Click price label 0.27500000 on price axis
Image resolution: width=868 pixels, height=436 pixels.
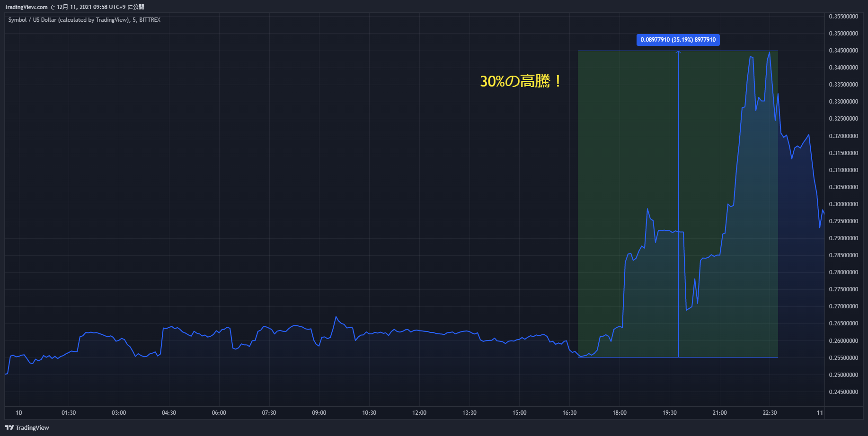(x=843, y=289)
